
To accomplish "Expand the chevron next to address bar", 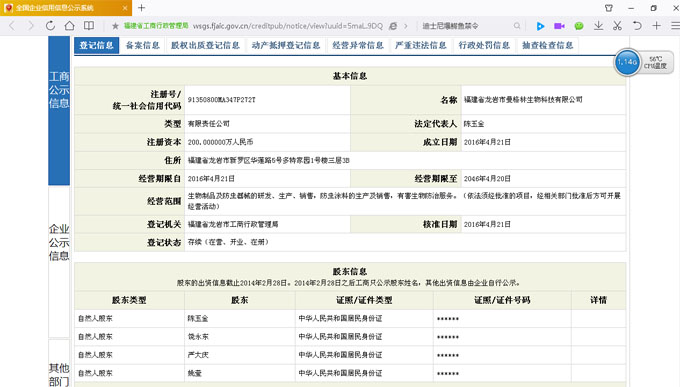I will (x=406, y=26).
